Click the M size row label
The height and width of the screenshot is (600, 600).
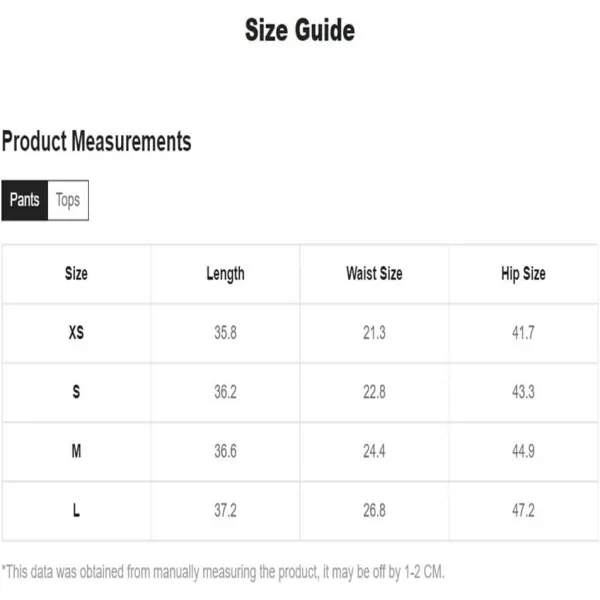(76, 451)
